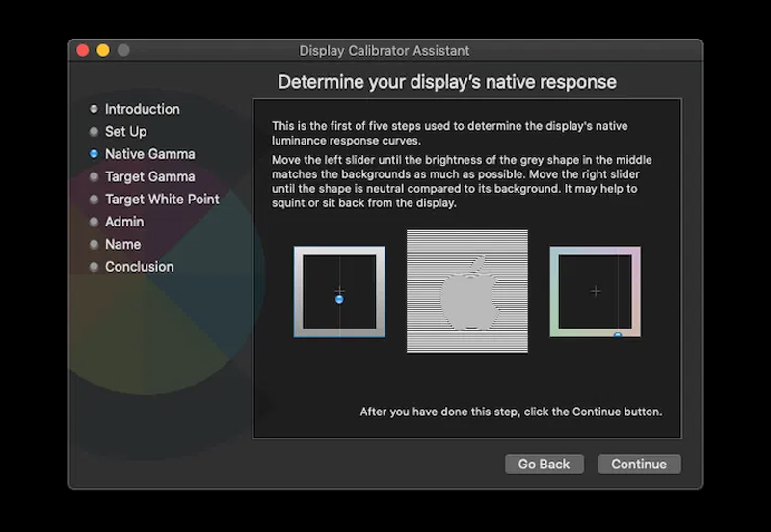Select the Set Up step
Viewport: 771px width, 532px height.
[x=125, y=132]
